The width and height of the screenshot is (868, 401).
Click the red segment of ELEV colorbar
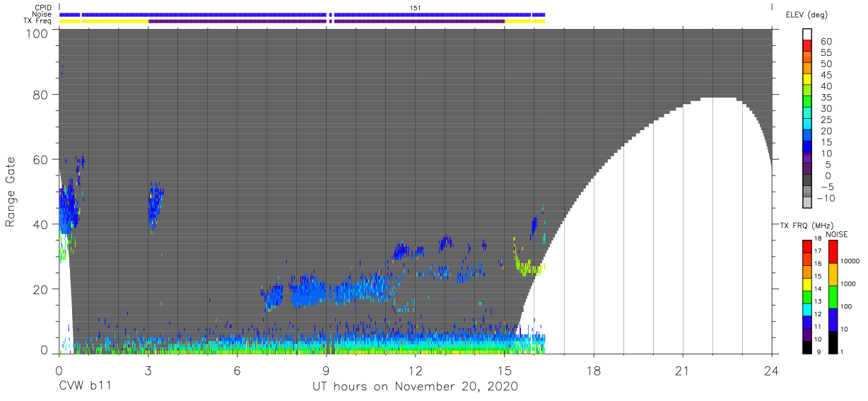(x=807, y=47)
